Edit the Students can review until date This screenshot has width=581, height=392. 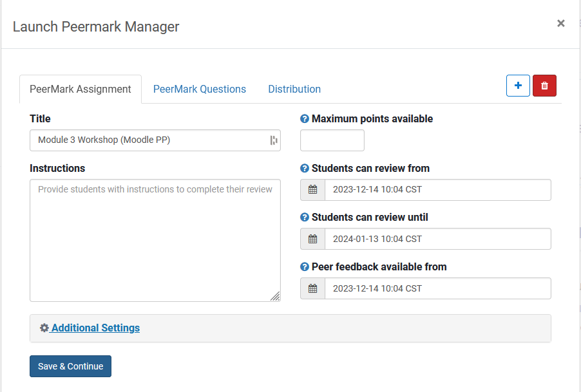point(438,239)
